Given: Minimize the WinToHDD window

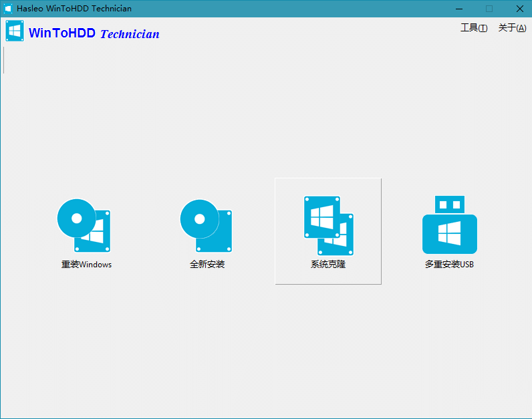Looking at the screenshot, I should (x=459, y=9).
